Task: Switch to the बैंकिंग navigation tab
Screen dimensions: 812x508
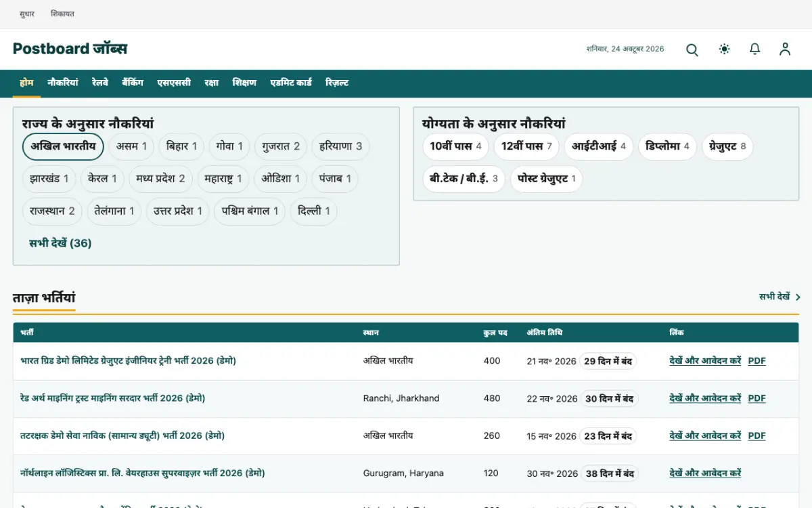Action: coord(133,83)
